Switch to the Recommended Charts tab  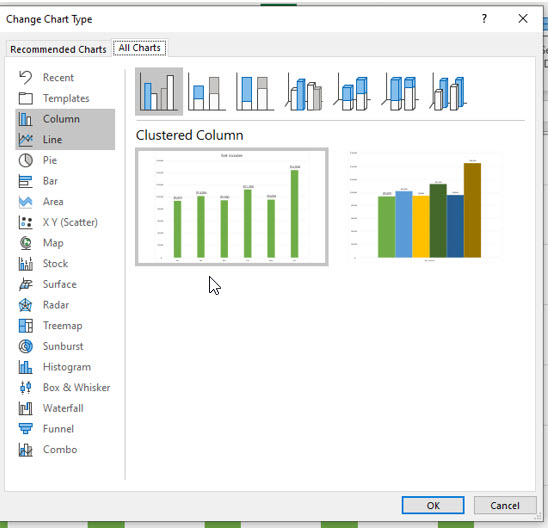point(58,49)
